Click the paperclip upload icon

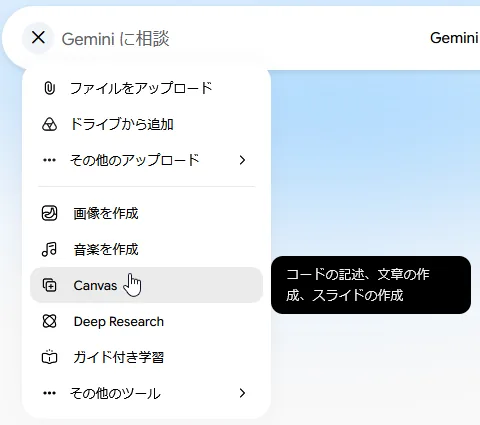click(49, 88)
